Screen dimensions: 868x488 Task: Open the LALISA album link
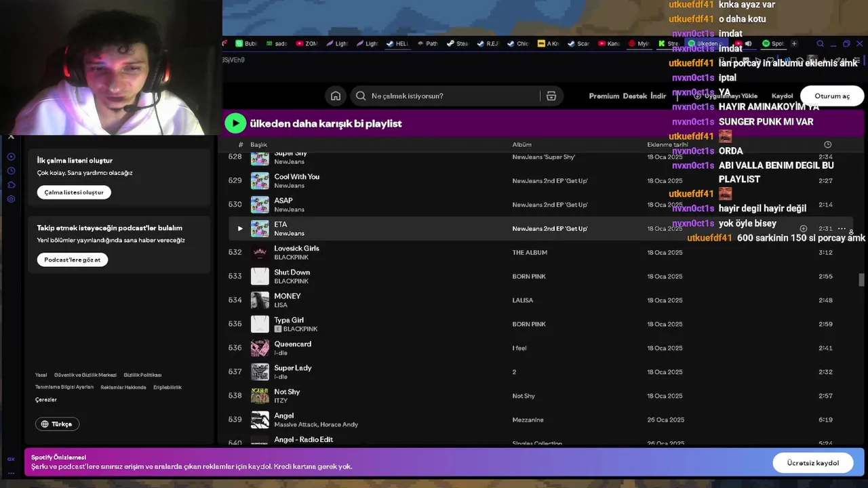(x=523, y=300)
